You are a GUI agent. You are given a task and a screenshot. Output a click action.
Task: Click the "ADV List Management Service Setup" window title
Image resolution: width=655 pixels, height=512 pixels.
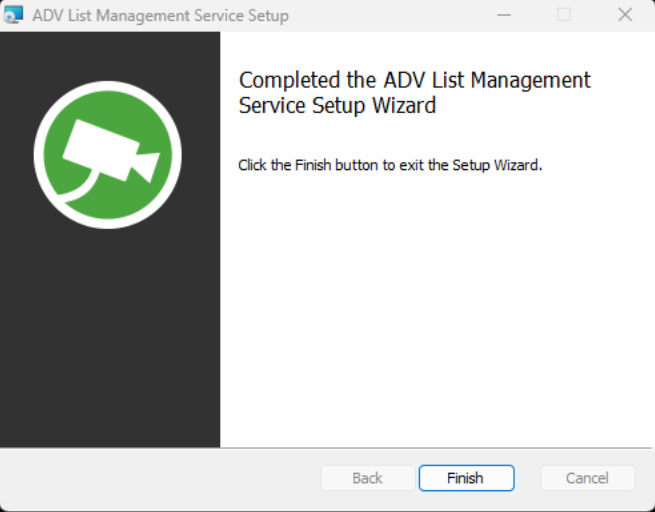tap(160, 16)
